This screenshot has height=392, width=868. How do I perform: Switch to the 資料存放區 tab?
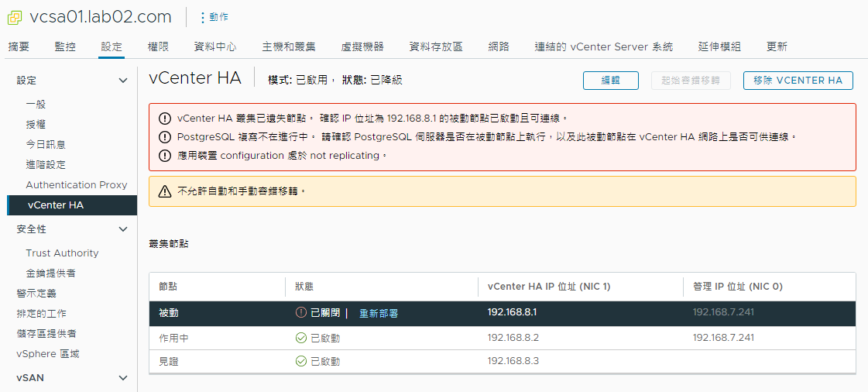(436, 46)
